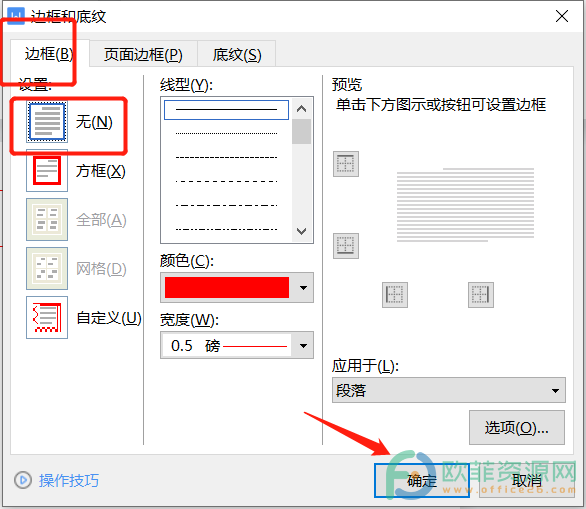Select the dash-dot-dot line style
The height and width of the screenshot is (509, 586).
tap(226, 229)
